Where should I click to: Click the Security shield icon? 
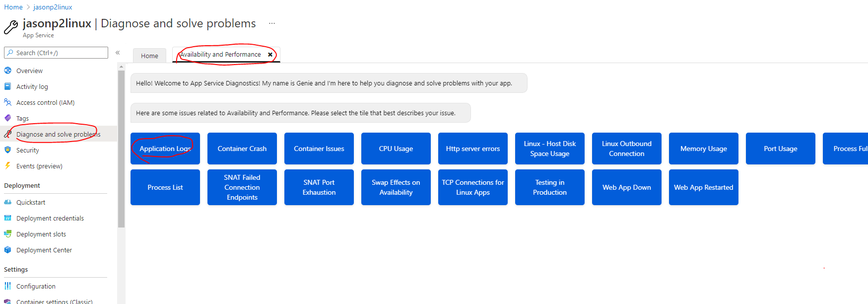pyautogui.click(x=7, y=150)
